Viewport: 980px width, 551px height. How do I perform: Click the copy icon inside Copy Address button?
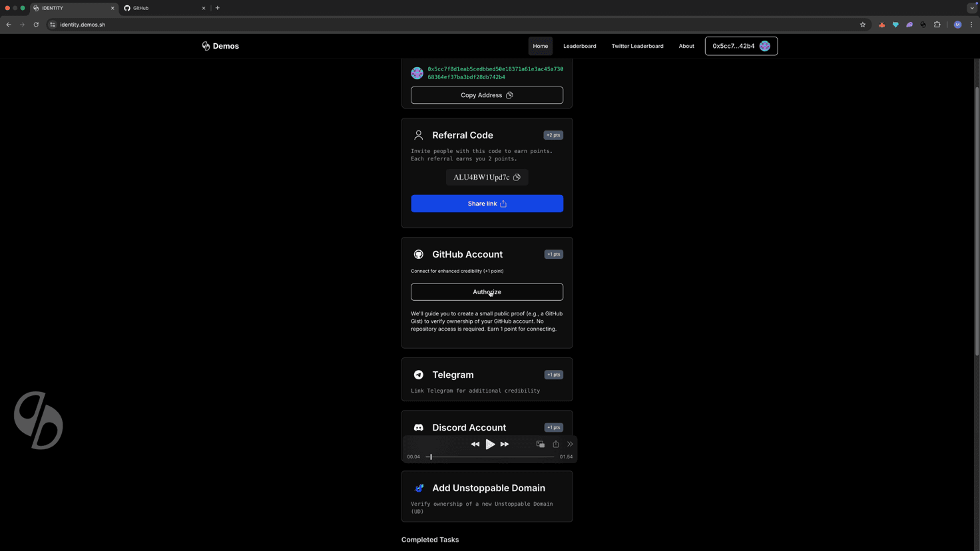click(509, 95)
